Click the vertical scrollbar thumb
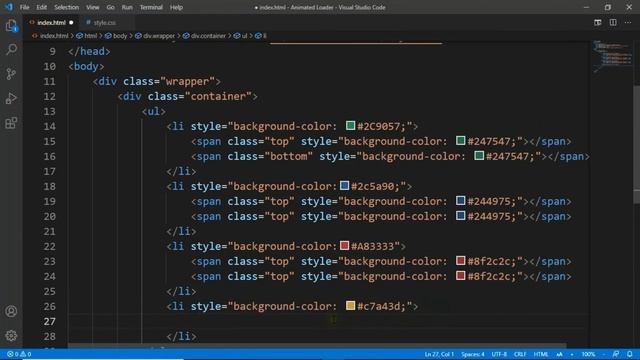This screenshot has width=640, height=360. point(636,145)
